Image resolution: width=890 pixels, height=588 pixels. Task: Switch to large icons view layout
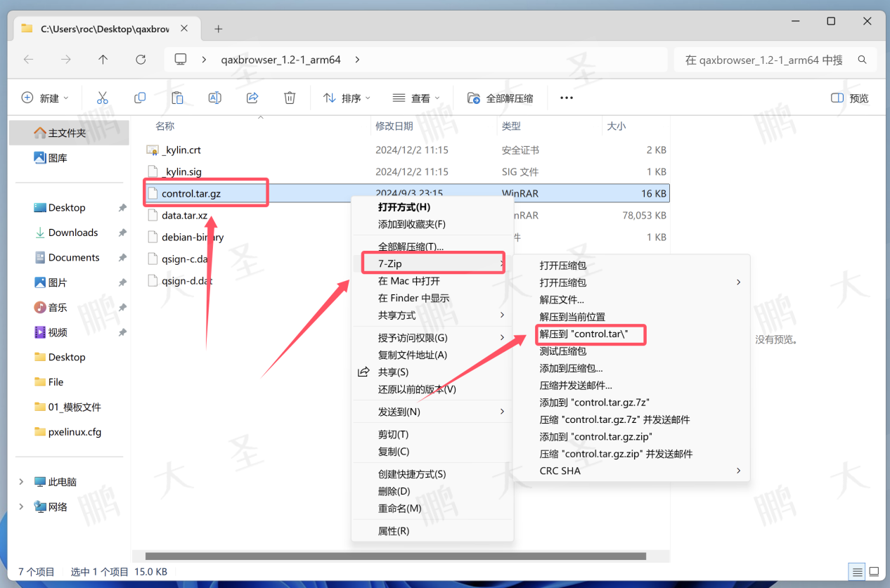(874, 571)
